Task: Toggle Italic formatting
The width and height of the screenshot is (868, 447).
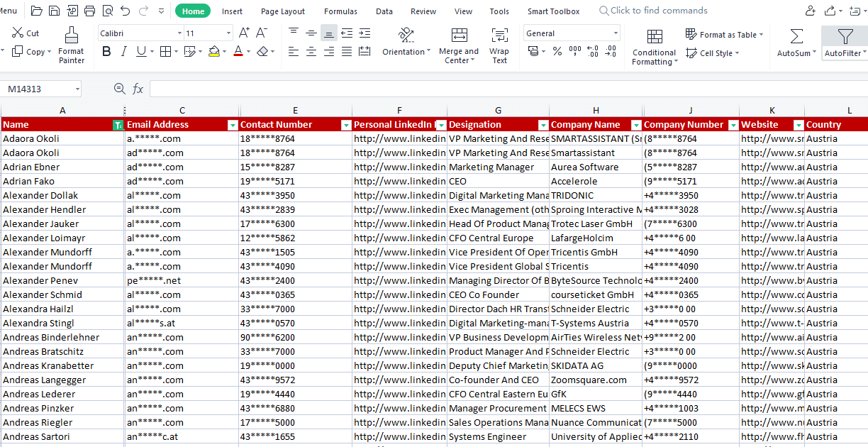Action: point(124,52)
